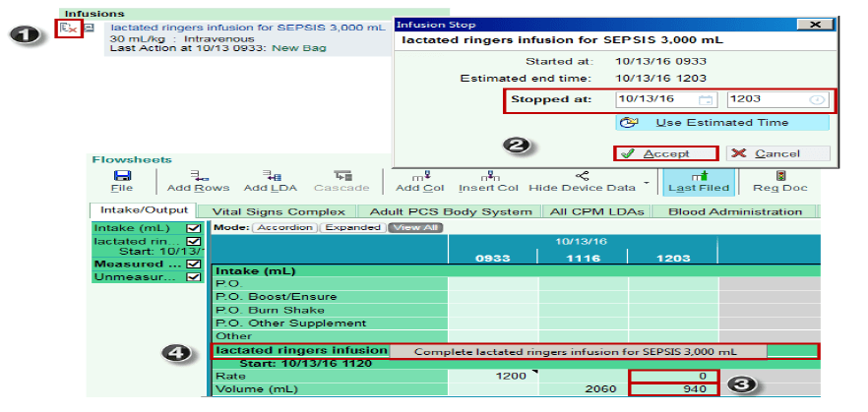Click the Volume (mL) row label
868x412 pixels.
pos(330,389)
